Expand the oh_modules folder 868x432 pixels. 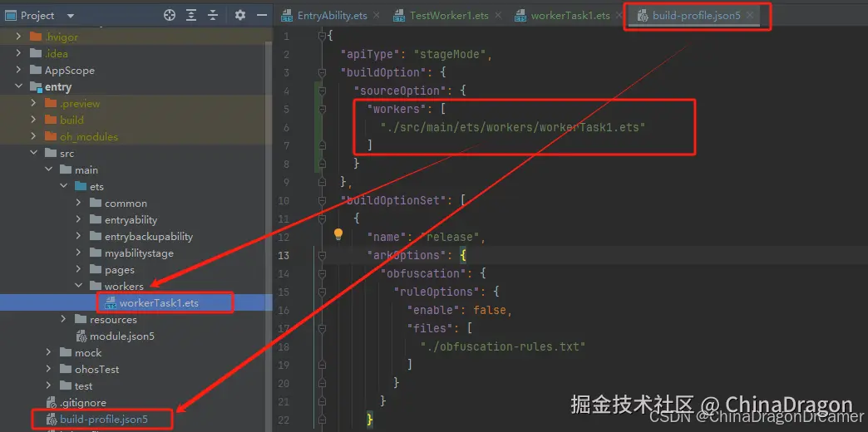click(34, 136)
